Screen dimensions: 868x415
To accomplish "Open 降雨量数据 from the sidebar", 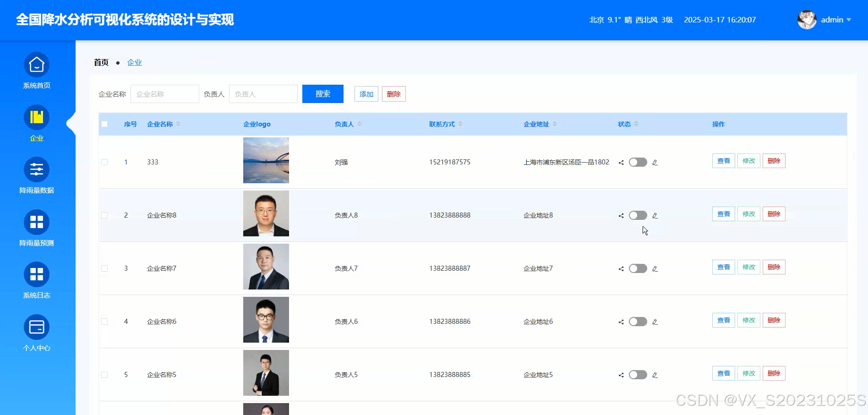I will [x=36, y=176].
